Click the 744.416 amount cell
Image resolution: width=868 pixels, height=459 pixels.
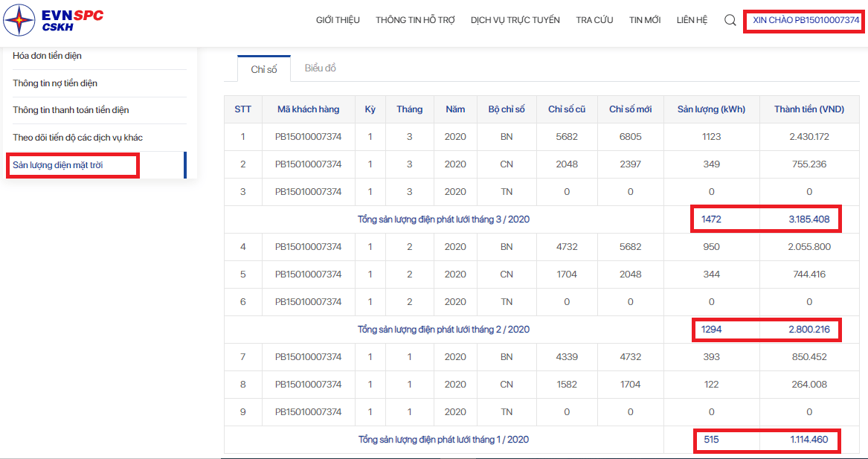(x=809, y=274)
